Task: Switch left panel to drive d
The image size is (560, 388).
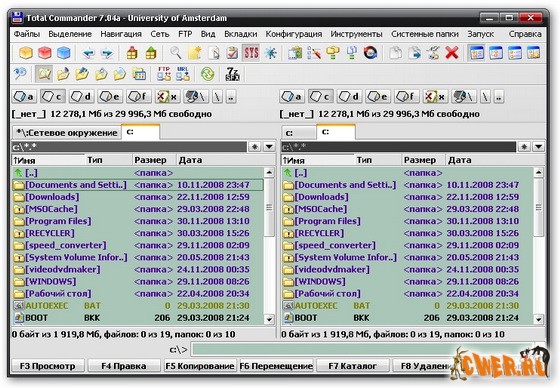Action: point(81,96)
